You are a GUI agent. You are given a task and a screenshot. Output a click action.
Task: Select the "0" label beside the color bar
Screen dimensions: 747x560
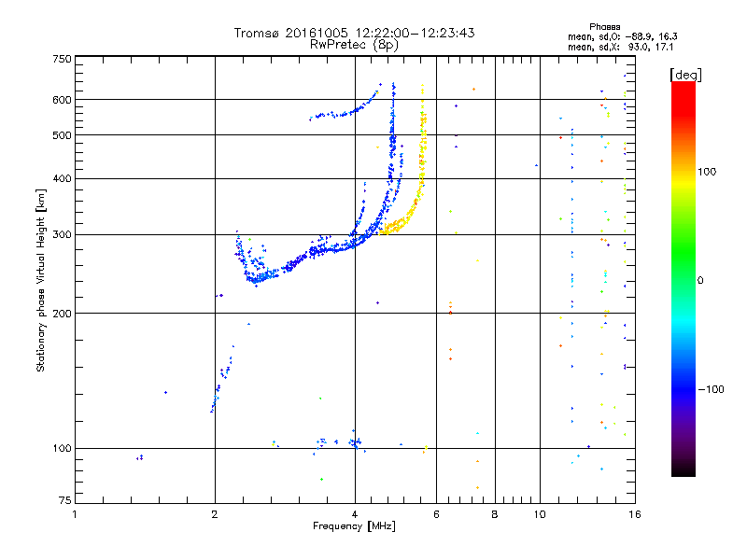(x=700, y=280)
